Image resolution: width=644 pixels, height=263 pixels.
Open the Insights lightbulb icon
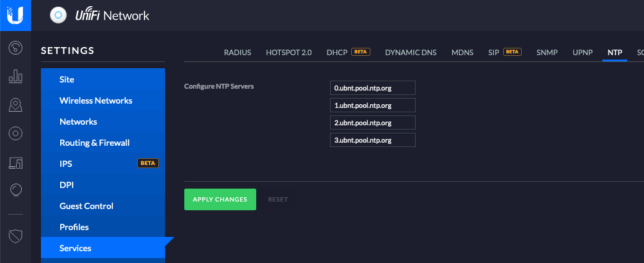[x=16, y=190]
